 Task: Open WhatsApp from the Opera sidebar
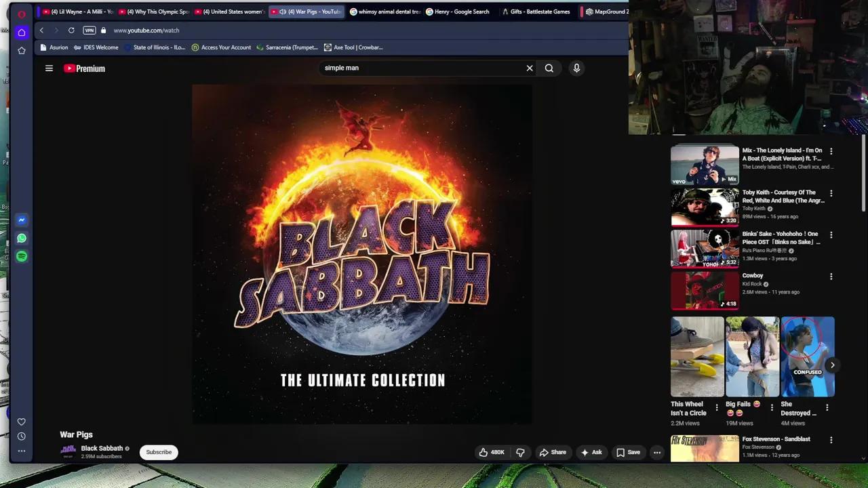coord(21,238)
